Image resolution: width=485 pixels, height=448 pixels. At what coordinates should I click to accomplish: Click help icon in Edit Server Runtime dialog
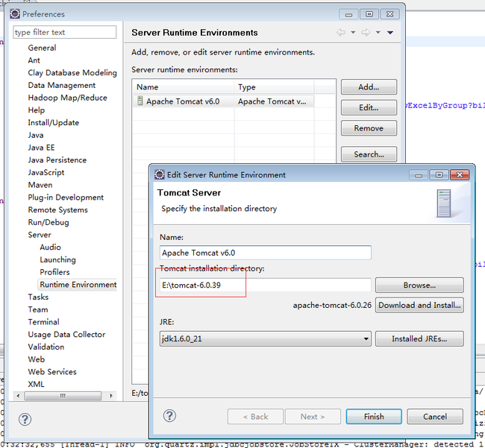tap(169, 415)
